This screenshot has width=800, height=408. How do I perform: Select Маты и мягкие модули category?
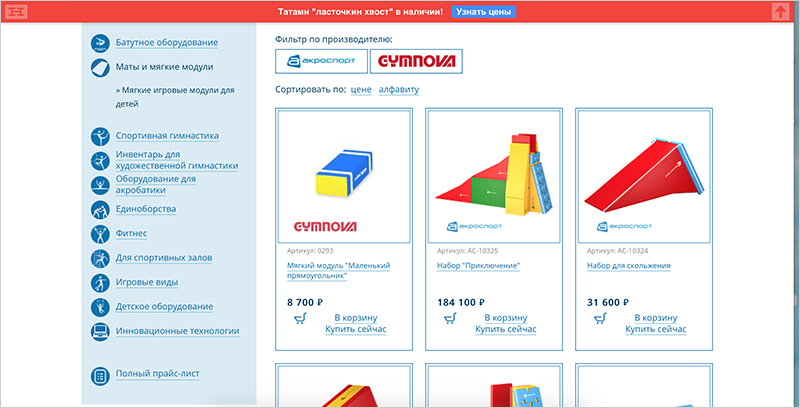(x=164, y=67)
